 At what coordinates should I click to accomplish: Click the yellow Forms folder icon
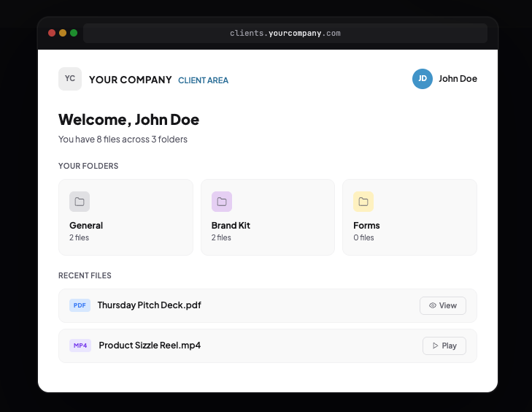(x=363, y=202)
